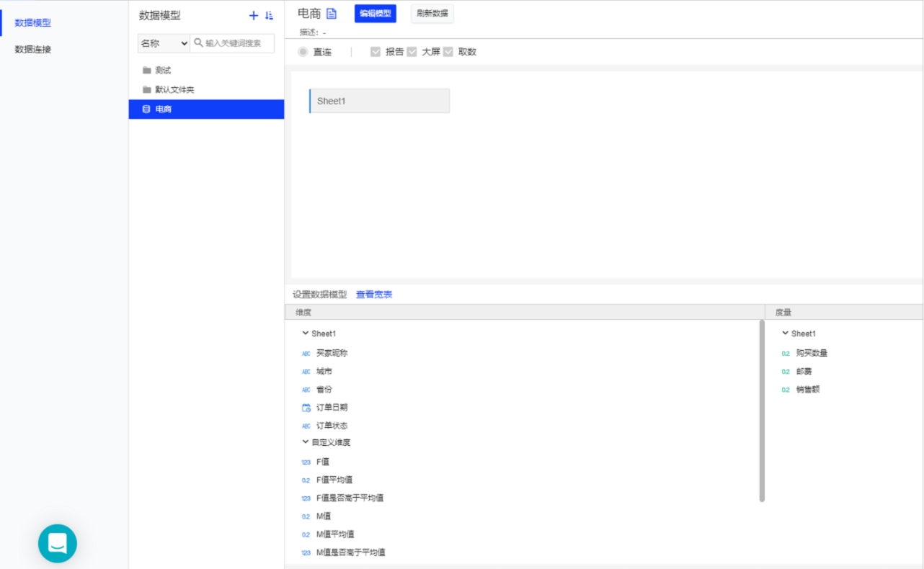Collapse the 自定义维度 group

click(x=306, y=442)
